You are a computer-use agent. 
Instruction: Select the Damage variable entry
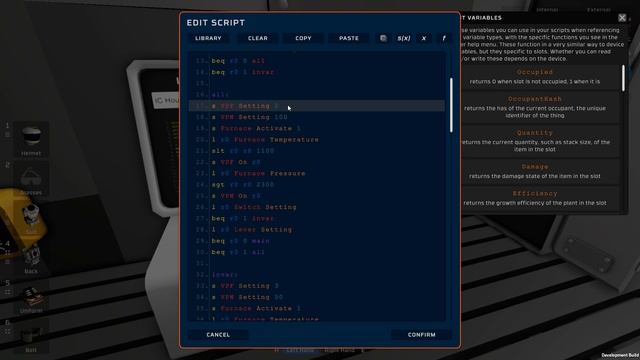tap(535, 171)
